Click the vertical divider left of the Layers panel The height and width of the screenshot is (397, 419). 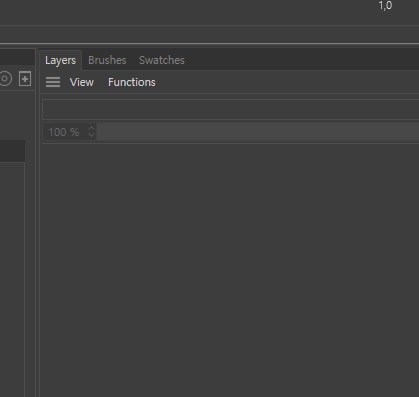(38, 223)
